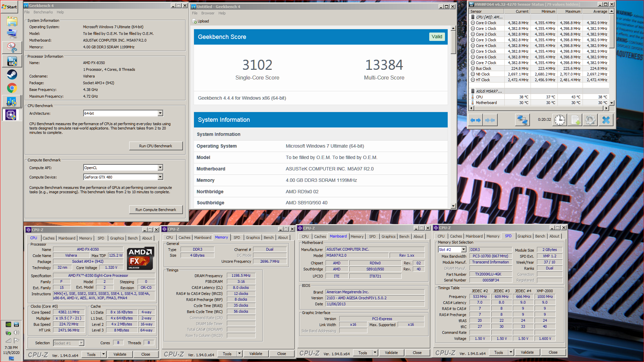Screen dimensions: 644x362
Task: Open Benchmarks menu in Geekbench 4
Action: pos(43,12)
